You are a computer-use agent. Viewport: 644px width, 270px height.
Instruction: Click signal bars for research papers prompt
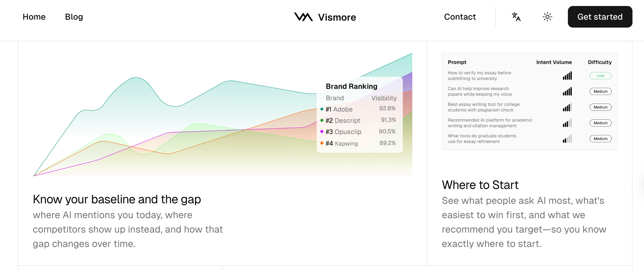[x=567, y=92]
